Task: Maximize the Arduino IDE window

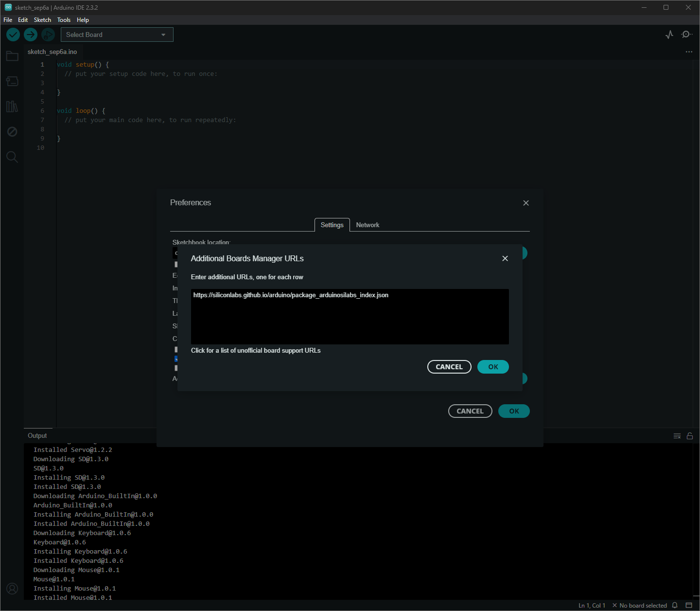Action: point(666,7)
